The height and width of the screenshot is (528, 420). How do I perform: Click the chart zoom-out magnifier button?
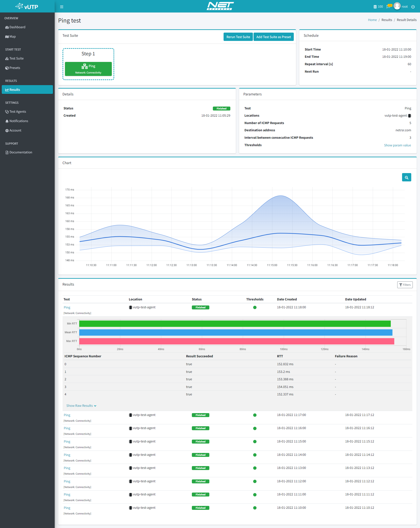(406, 177)
